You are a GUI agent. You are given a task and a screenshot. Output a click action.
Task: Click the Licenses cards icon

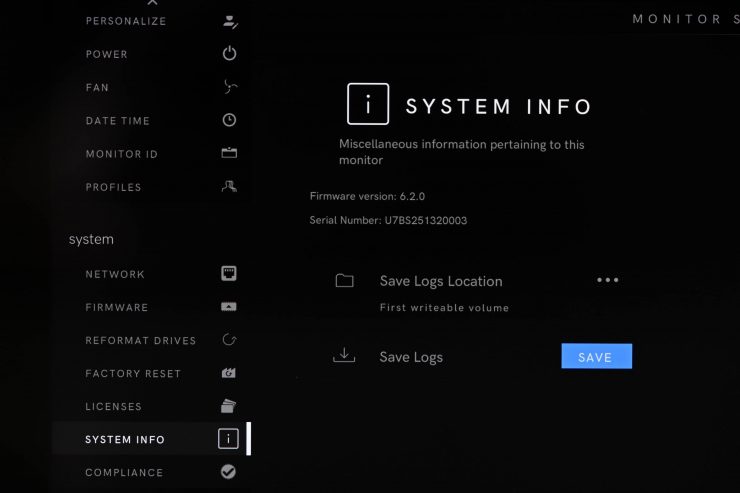pos(228,406)
